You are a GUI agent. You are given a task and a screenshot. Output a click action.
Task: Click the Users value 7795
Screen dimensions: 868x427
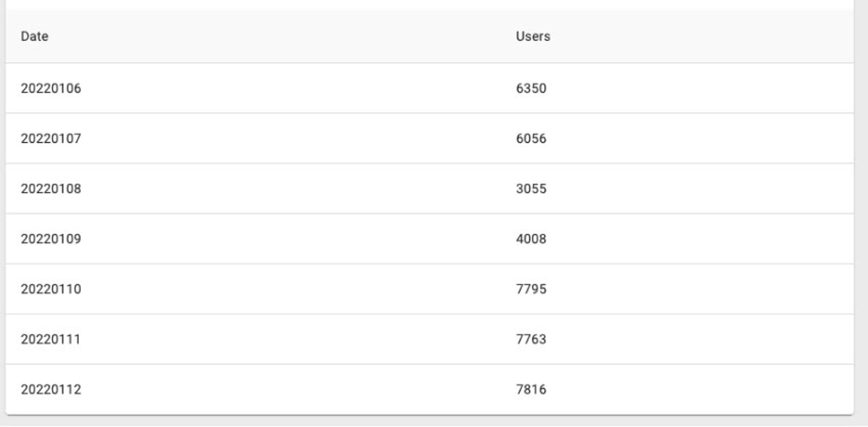coord(532,289)
